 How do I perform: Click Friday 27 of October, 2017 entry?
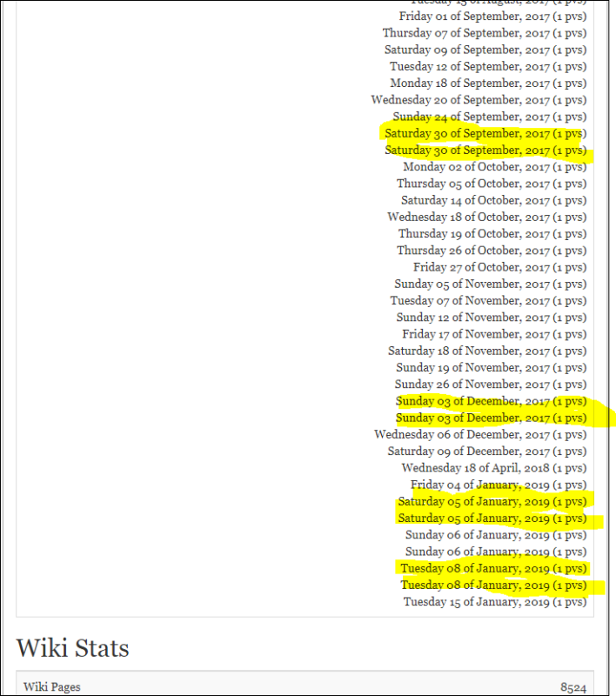click(499, 267)
